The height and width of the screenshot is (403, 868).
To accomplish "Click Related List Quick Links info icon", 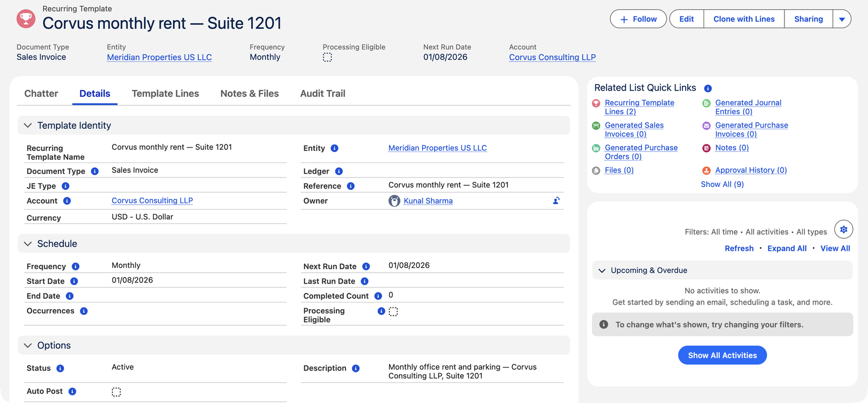I will tap(708, 89).
